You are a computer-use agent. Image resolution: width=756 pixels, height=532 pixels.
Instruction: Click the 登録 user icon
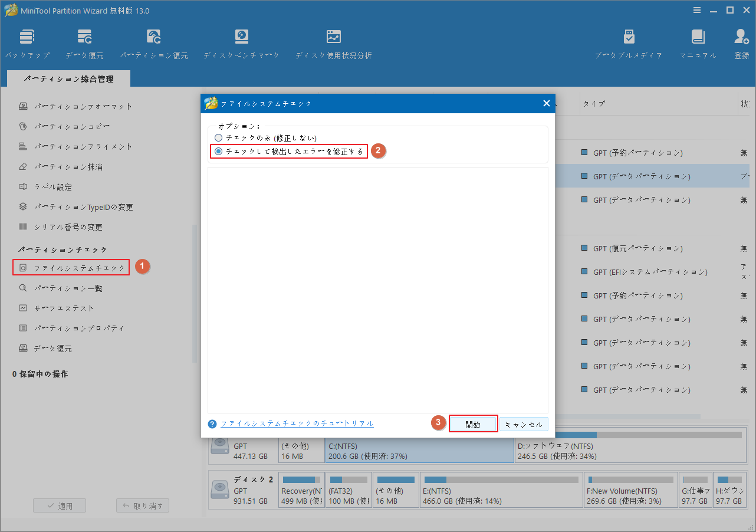[x=741, y=44]
